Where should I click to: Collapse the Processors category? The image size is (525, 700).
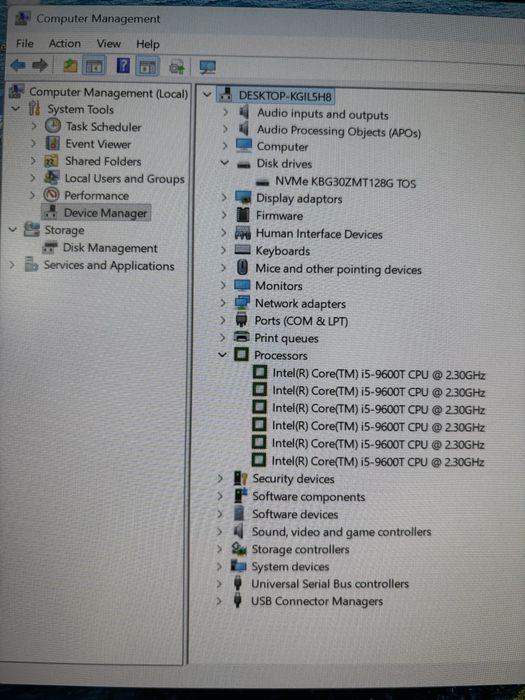(x=222, y=355)
